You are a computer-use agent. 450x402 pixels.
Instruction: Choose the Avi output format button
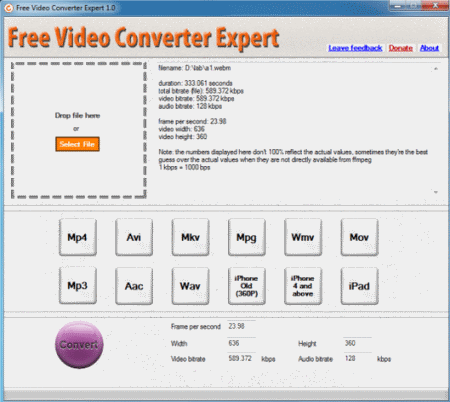[x=134, y=237]
